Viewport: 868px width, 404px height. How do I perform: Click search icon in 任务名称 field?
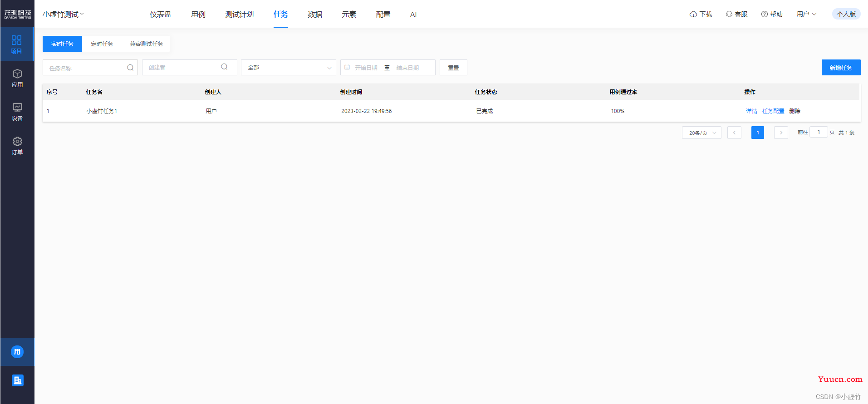pyautogui.click(x=130, y=68)
